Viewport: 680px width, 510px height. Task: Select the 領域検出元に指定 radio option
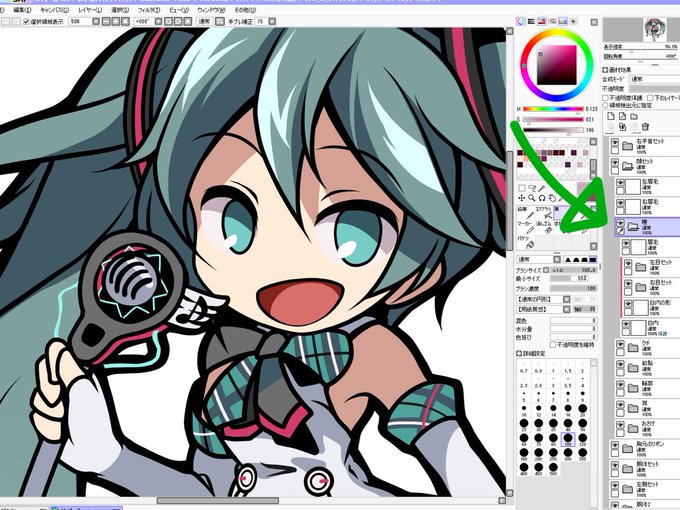tap(606, 105)
